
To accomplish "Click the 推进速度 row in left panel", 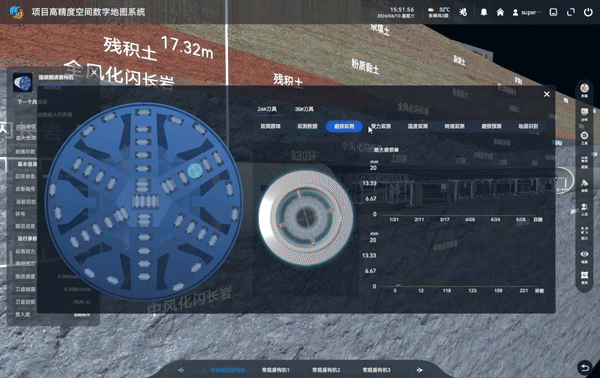I will pyautogui.click(x=54, y=276).
